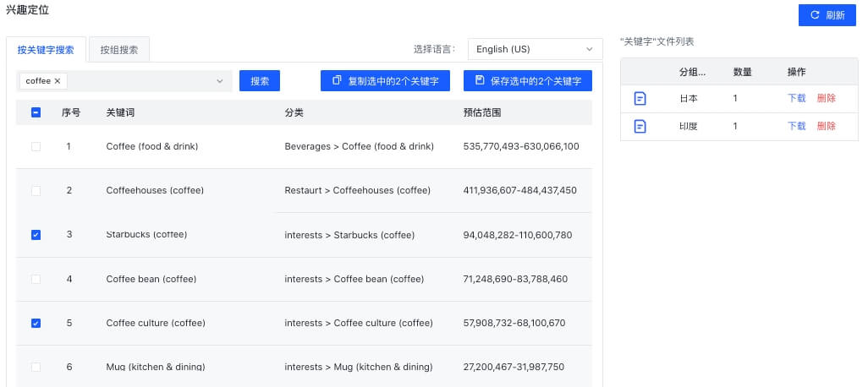Select keyword text Starbucks (coffee)
The image size is (868, 387).
(x=146, y=235)
